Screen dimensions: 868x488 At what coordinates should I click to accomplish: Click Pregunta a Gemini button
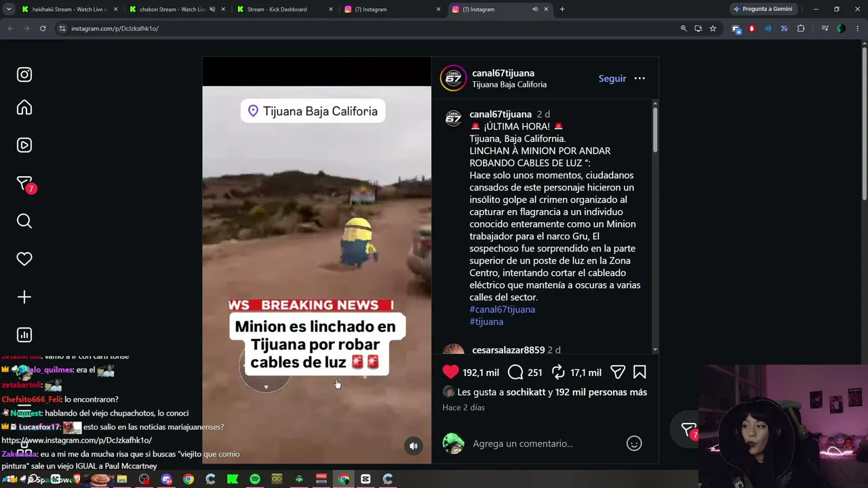click(x=763, y=9)
